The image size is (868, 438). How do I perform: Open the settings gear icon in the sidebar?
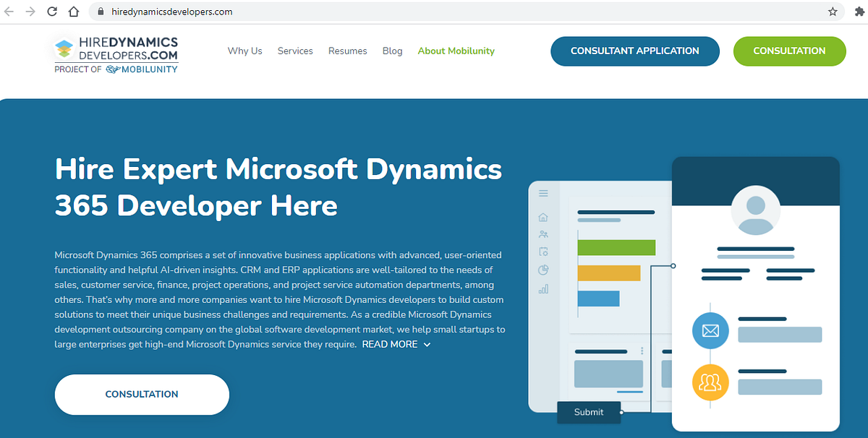542,251
